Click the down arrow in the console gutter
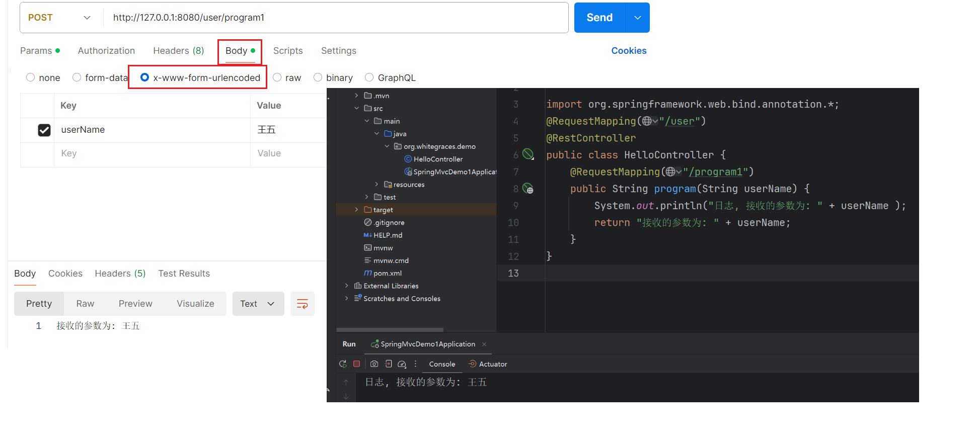 click(x=346, y=397)
